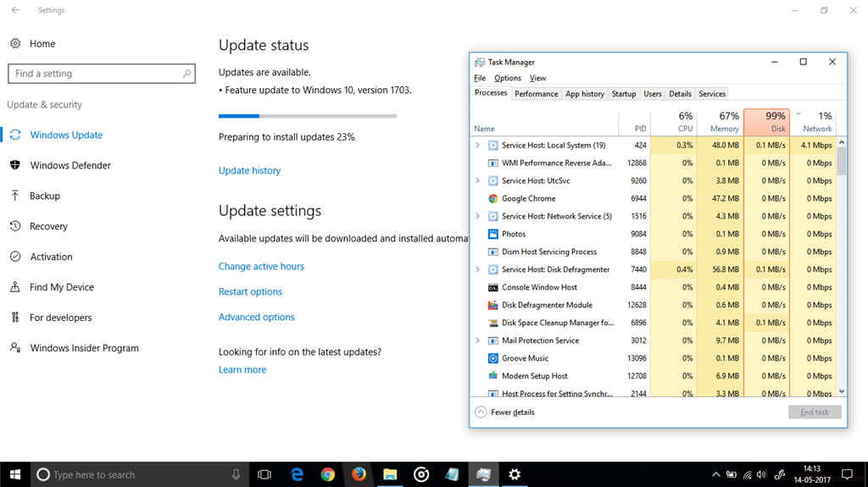The height and width of the screenshot is (487, 868).
Task: Click the Groove Music process icon
Action: click(x=492, y=358)
